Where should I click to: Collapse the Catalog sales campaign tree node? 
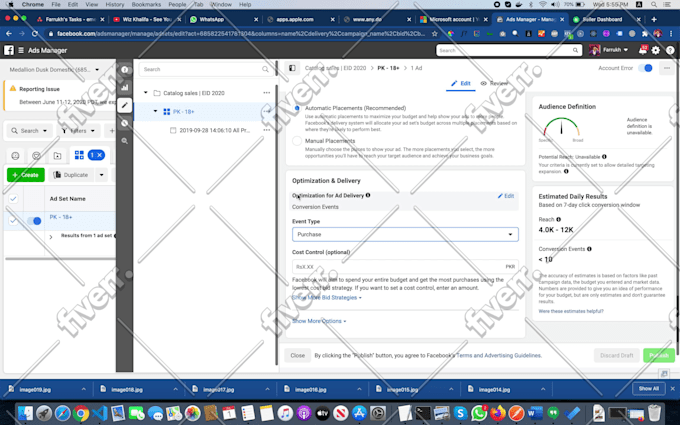[146, 92]
